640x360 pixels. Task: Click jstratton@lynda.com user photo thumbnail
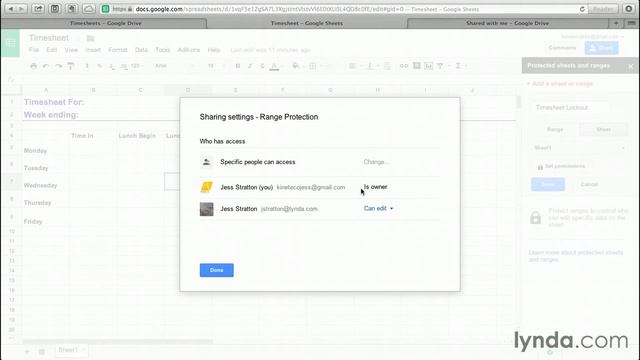(207, 209)
